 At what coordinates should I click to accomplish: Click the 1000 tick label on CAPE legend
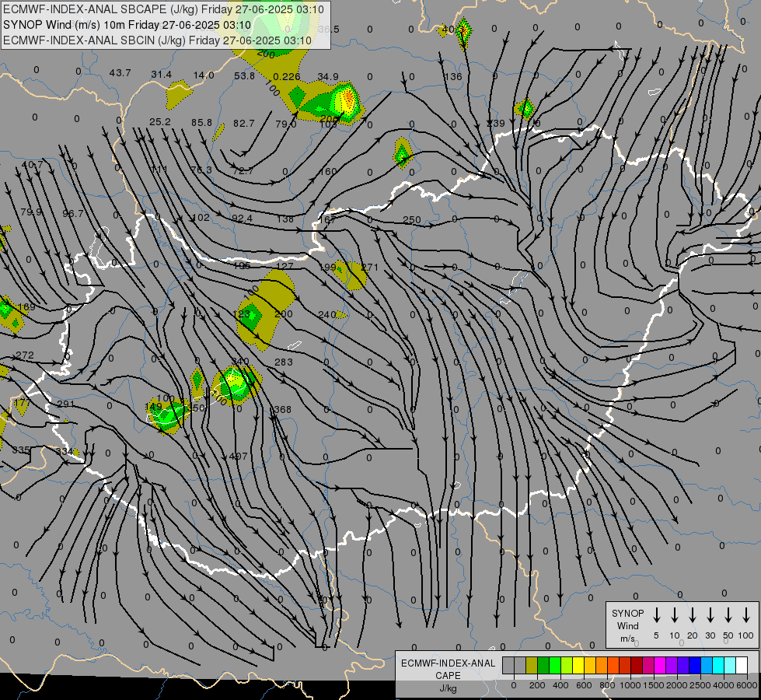[630, 685]
